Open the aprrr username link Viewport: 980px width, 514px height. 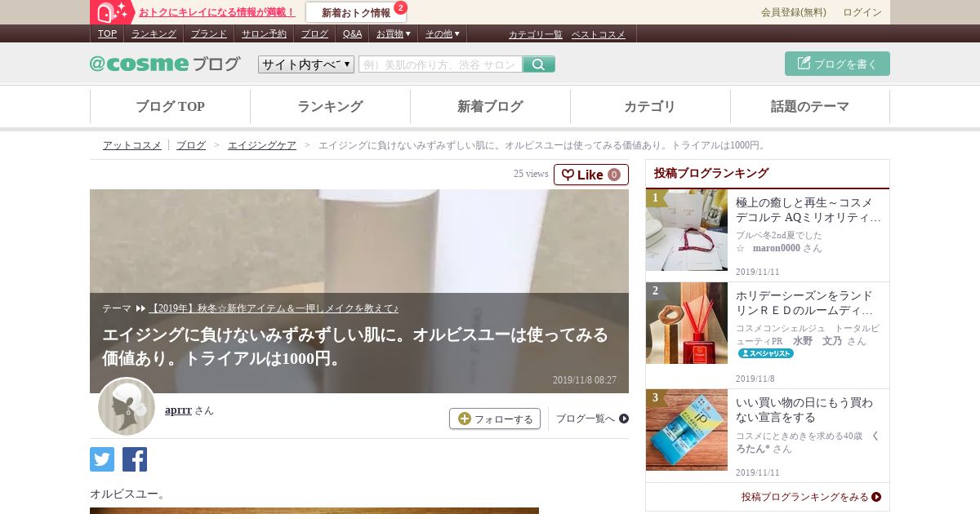(178, 410)
